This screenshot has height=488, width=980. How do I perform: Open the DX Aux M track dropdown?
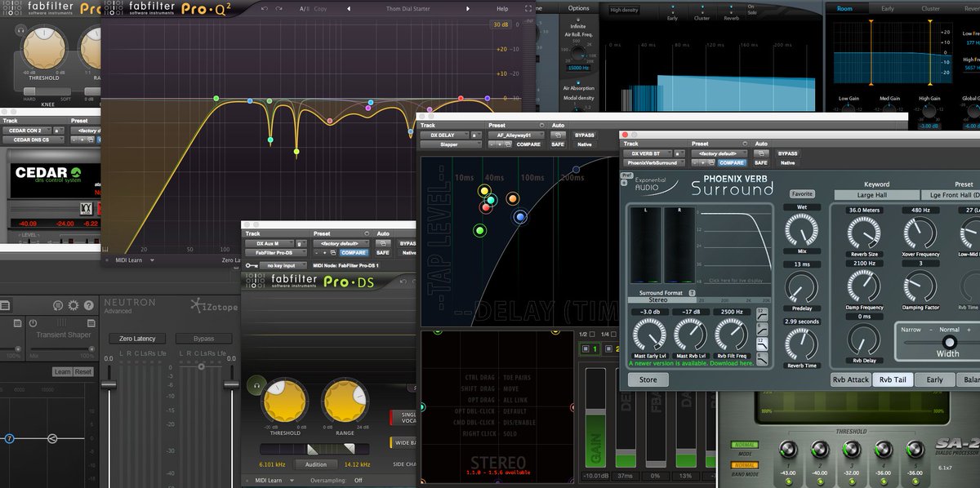pyautogui.click(x=269, y=243)
